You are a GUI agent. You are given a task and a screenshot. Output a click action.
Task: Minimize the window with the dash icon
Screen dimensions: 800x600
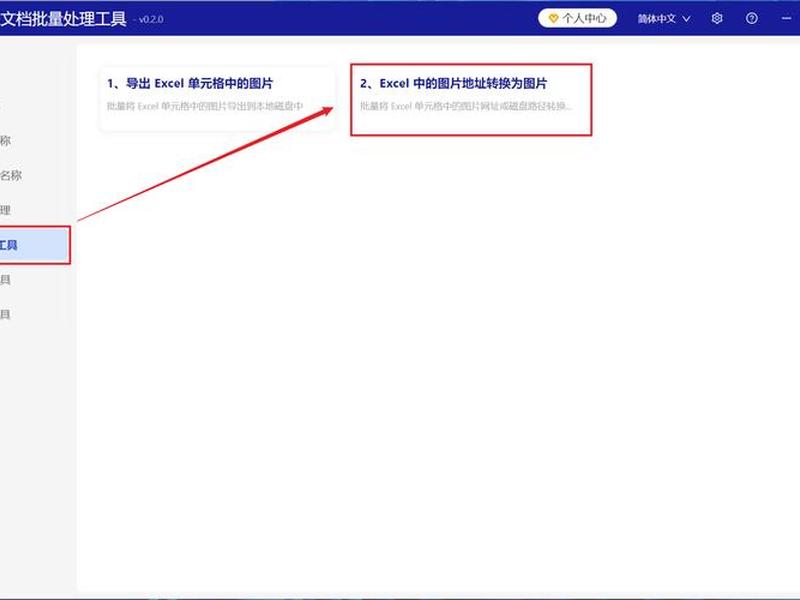point(786,19)
